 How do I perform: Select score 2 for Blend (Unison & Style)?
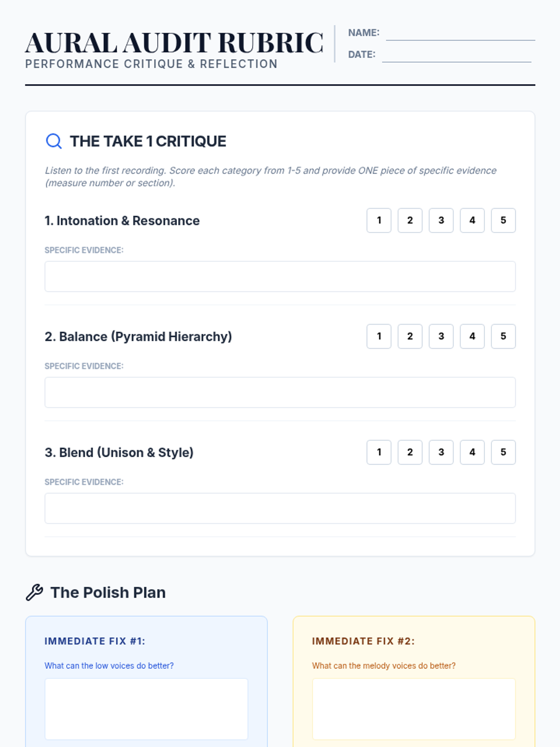point(410,452)
